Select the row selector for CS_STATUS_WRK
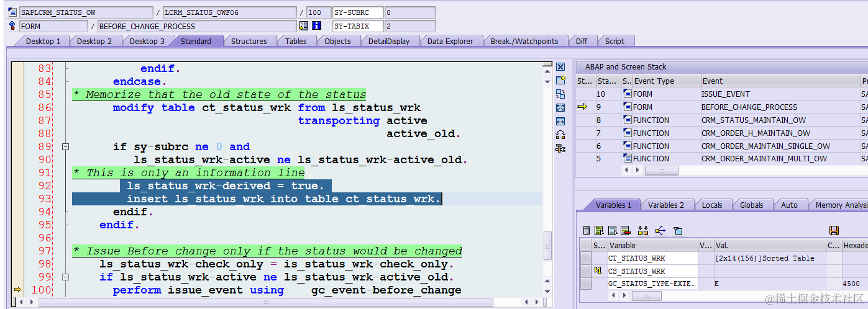 point(586,271)
